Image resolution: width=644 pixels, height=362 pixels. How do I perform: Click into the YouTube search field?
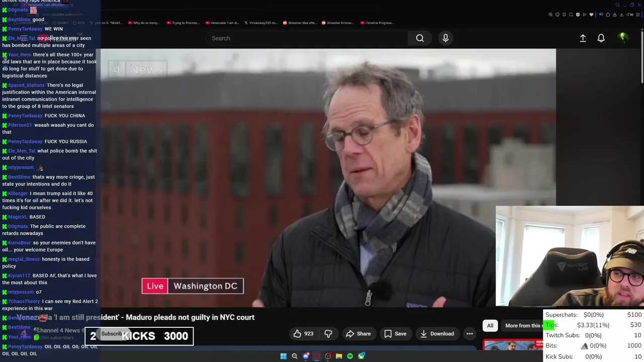307,38
